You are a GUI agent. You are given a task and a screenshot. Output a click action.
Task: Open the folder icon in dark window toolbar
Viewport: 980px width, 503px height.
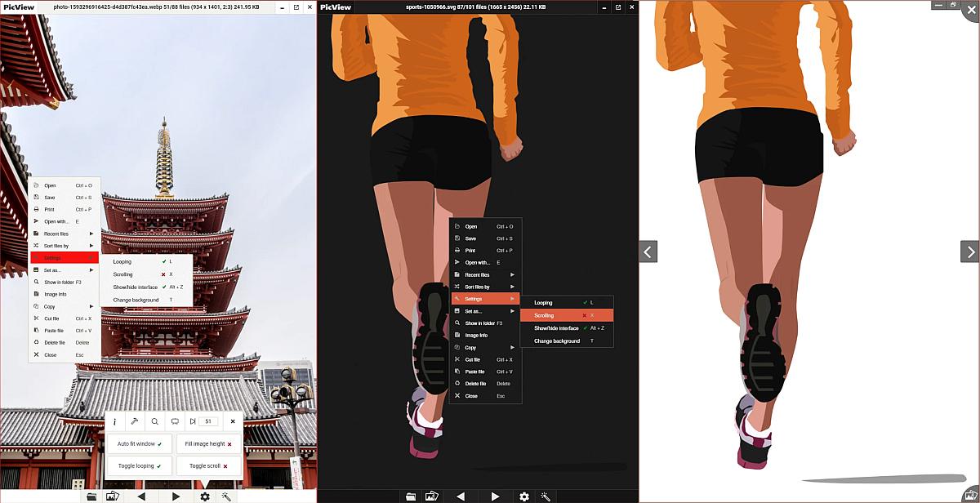[411, 496]
